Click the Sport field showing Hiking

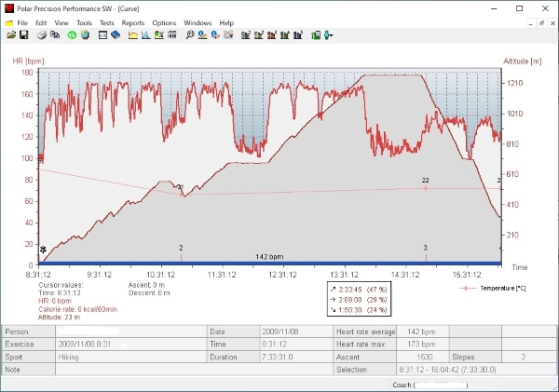(x=131, y=357)
